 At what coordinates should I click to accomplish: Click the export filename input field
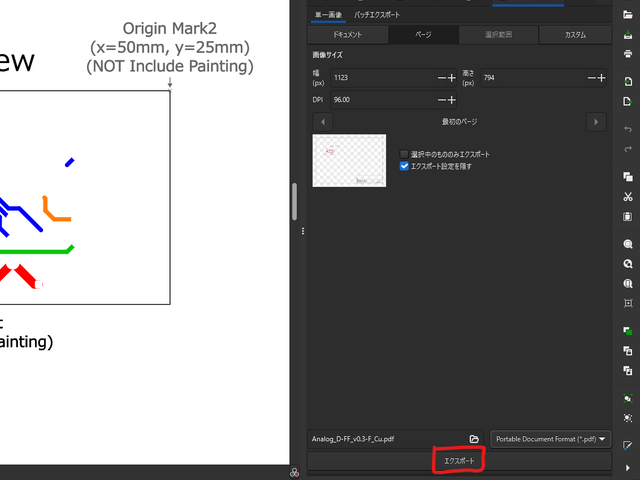[x=385, y=439]
